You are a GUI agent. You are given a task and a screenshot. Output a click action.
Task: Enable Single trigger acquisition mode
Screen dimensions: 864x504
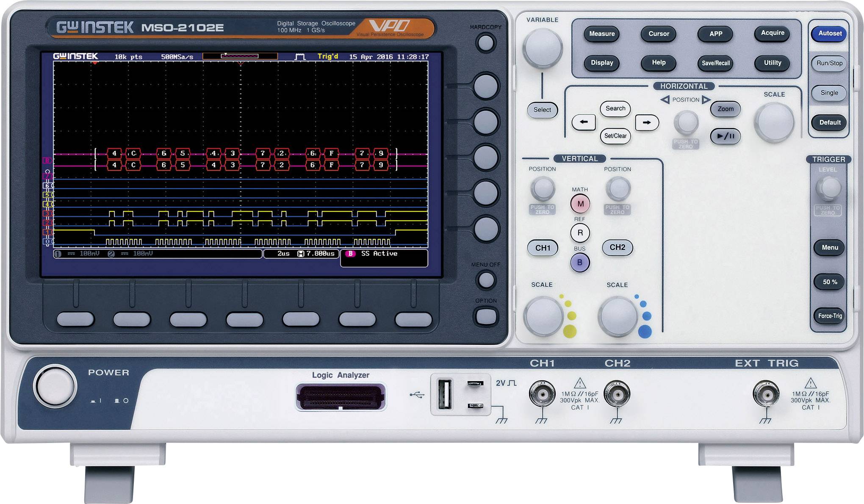[828, 92]
